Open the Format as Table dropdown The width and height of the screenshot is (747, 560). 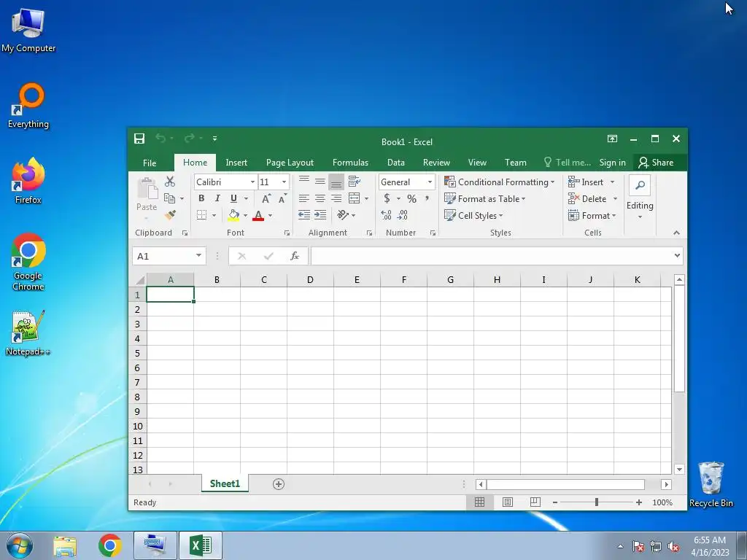pos(484,198)
